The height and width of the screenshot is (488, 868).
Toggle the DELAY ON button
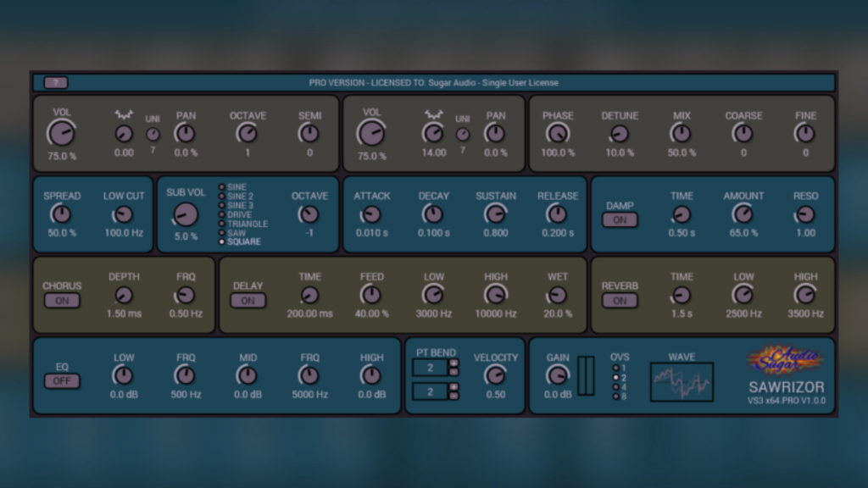(x=248, y=301)
